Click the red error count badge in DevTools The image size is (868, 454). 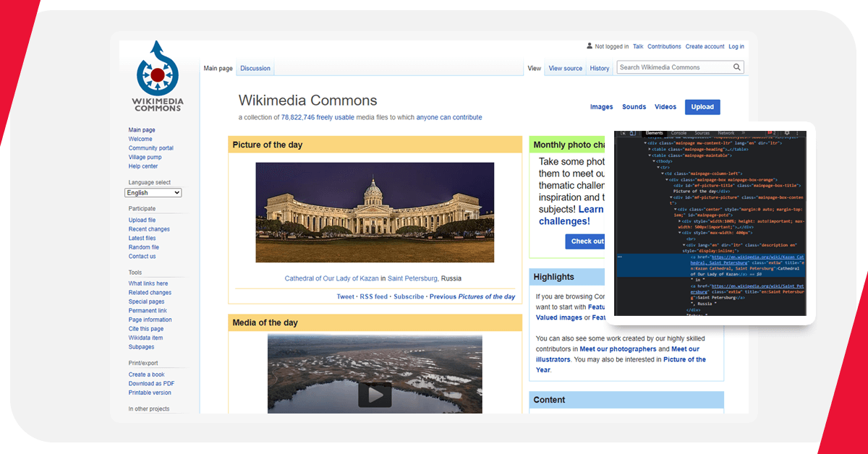[771, 133]
